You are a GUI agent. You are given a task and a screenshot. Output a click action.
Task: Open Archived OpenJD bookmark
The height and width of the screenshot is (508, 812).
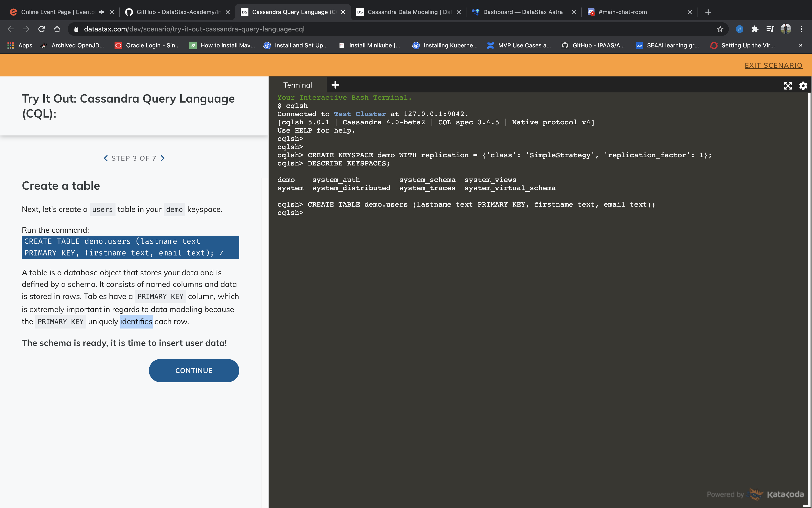pos(72,45)
